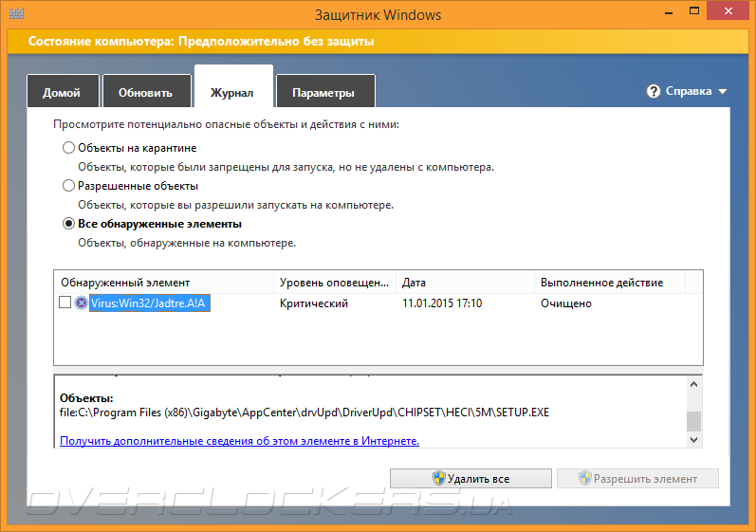Click the Разрешить элемент button
This screenshot has width=756, height=532.
(x=637, y=479)
